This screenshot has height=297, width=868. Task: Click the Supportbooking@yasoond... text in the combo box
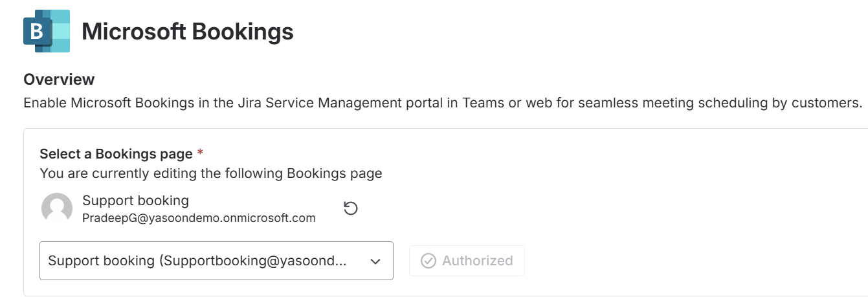[252, 261]
